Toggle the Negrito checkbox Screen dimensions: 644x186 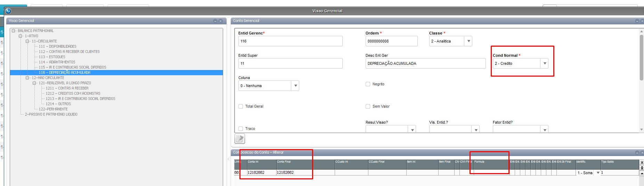click(x=368, y=84)
